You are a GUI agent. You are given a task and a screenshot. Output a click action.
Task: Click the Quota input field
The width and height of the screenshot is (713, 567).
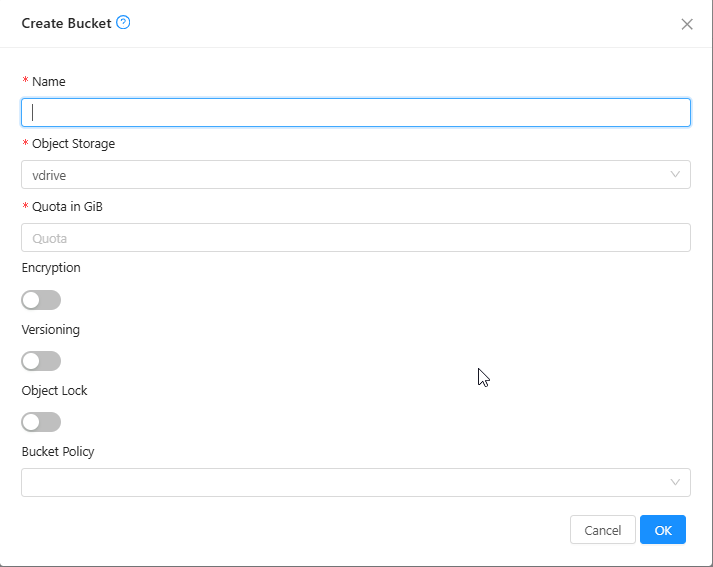355,238
